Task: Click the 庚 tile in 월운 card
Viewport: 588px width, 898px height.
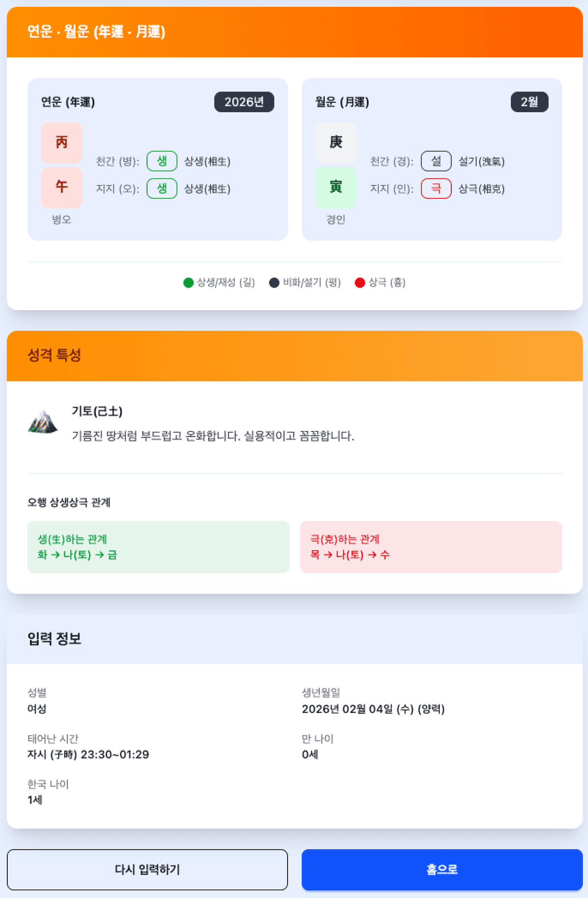Action: click(x=336, y=143)
